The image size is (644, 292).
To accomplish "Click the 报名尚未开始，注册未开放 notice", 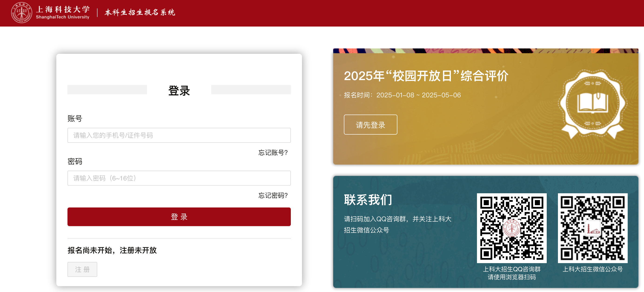I will click(112, 250).
